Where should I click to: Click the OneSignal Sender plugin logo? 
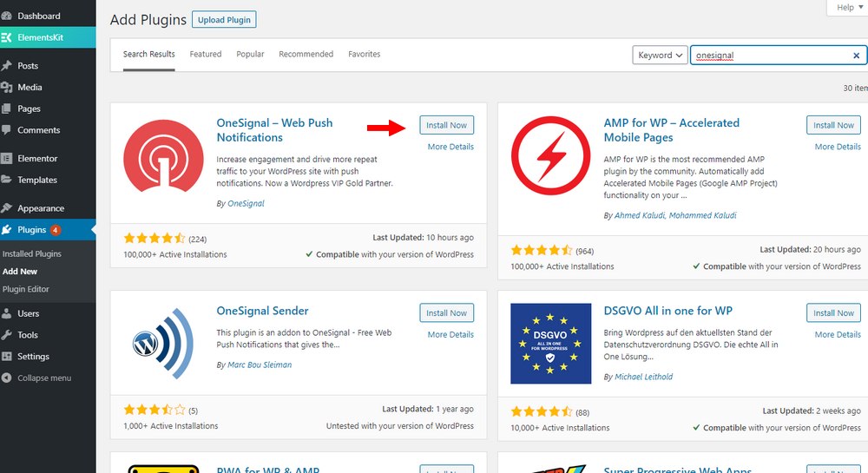[163, 344]
